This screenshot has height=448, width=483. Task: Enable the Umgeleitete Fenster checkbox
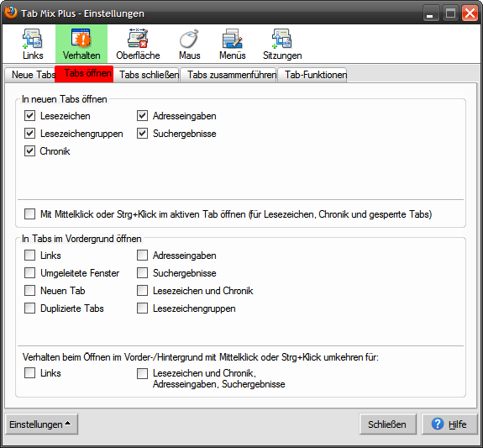pos(29,273)
